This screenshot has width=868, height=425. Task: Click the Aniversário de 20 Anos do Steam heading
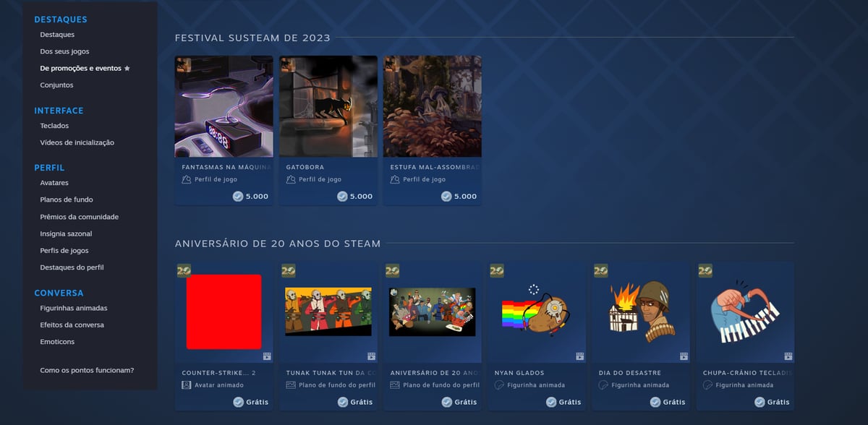pos(278,244)
